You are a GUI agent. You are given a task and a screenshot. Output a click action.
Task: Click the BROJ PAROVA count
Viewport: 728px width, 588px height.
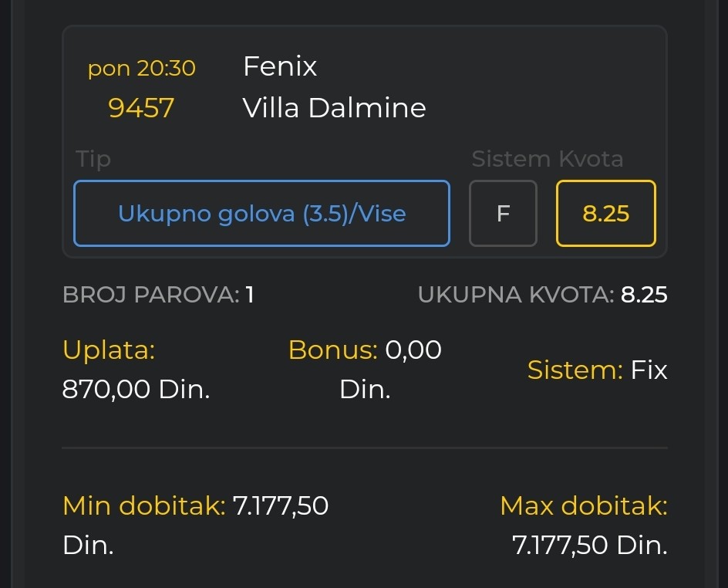click(x=158, y=295)
